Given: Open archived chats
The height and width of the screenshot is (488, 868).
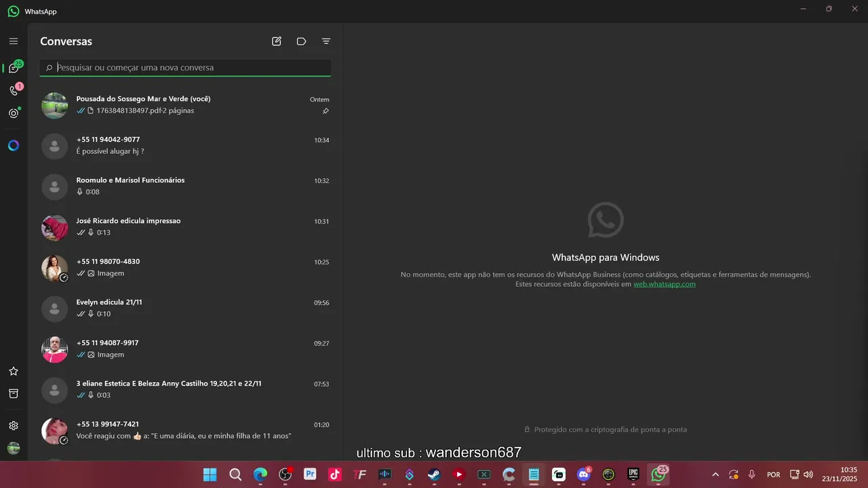Looking at the screenshot, I should pos(14,394).
